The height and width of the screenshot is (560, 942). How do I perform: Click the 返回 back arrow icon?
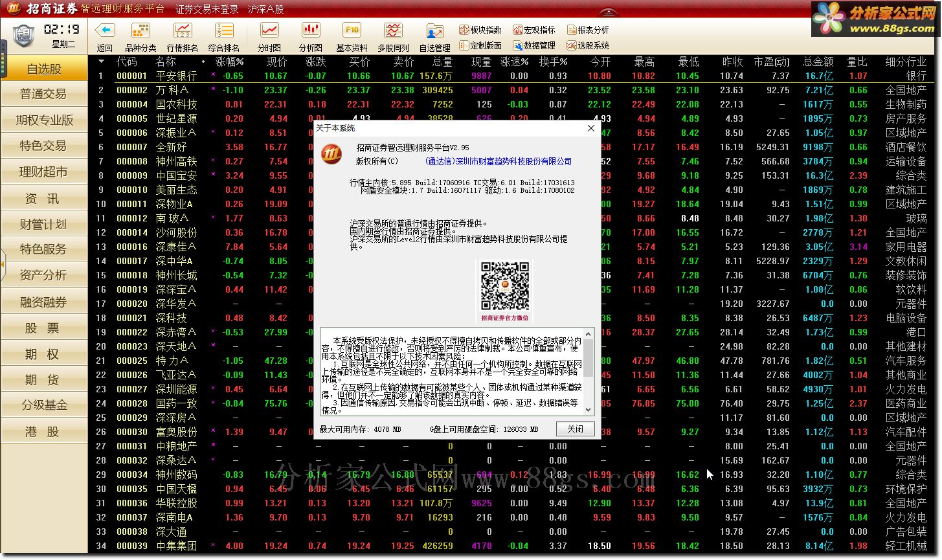pos(105,30)
